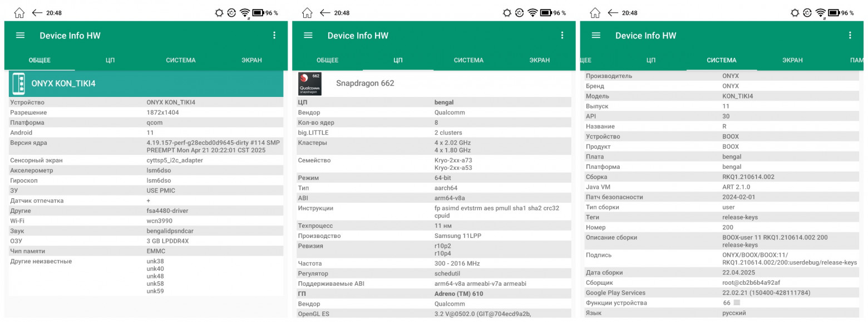Open the list icon next to 66

tap(737, 303)
